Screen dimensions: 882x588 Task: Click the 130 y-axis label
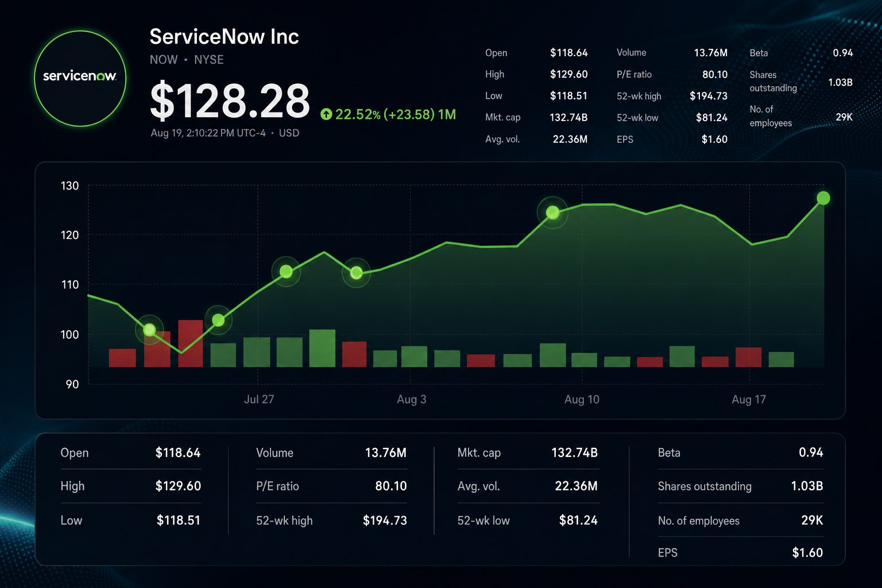[69, 186]
